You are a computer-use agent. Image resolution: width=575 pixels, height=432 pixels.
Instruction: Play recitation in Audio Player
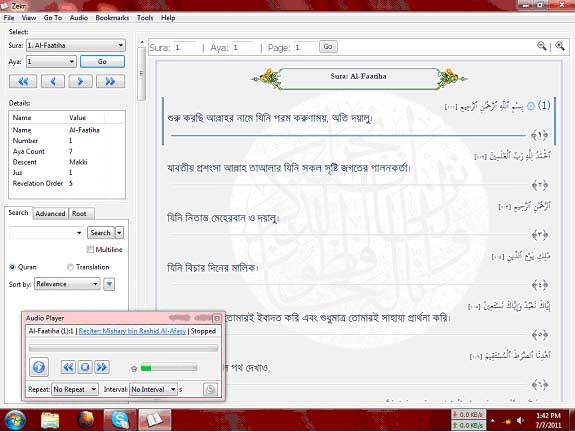coord(39,367)
